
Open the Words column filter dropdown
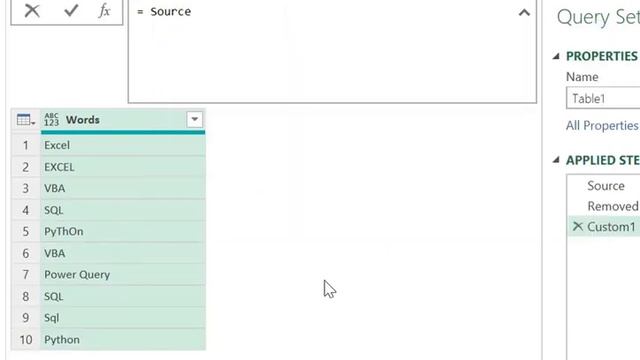point(195,120)
